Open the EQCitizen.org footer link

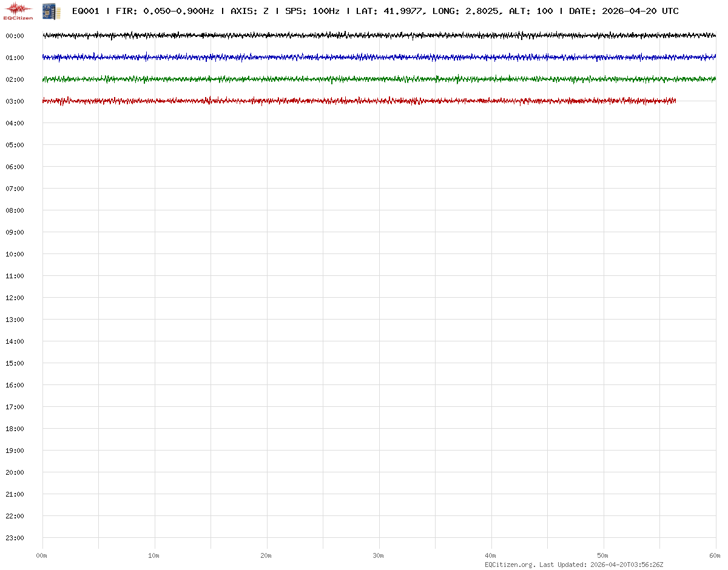point(510,565)
